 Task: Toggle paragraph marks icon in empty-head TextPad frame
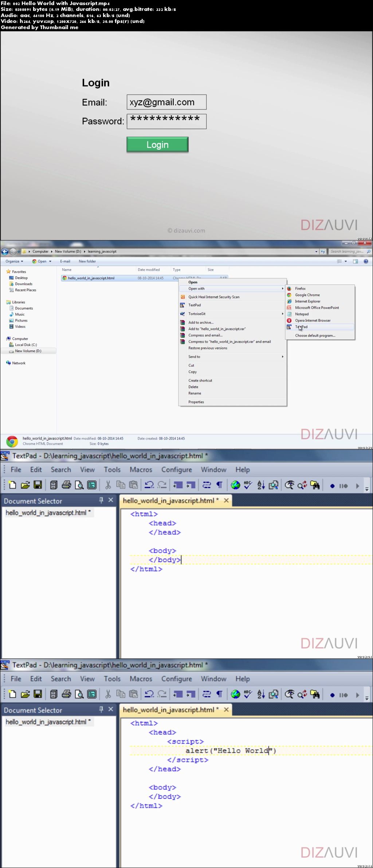point(219,485)
